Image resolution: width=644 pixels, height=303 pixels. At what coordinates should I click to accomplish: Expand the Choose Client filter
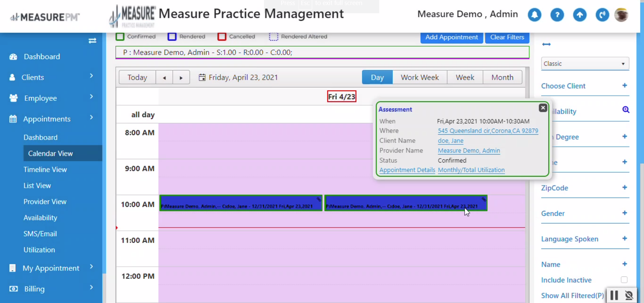(625, 86)
